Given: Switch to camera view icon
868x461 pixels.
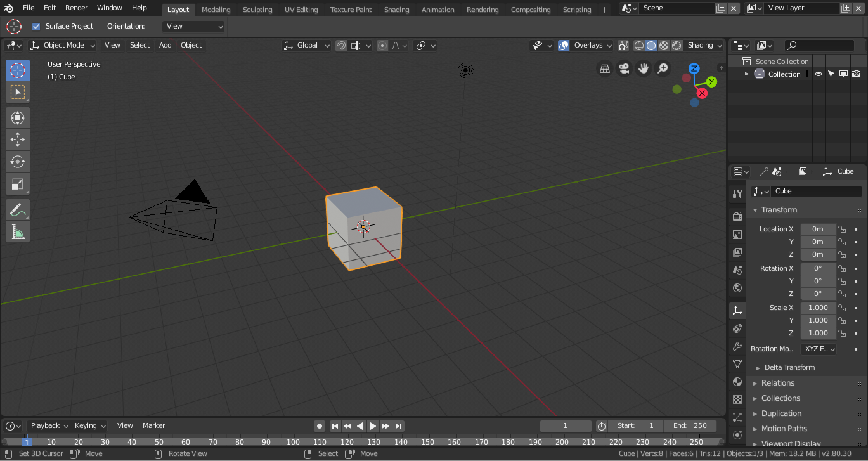Looking at the screenshot, I should (x=625, y=68).
